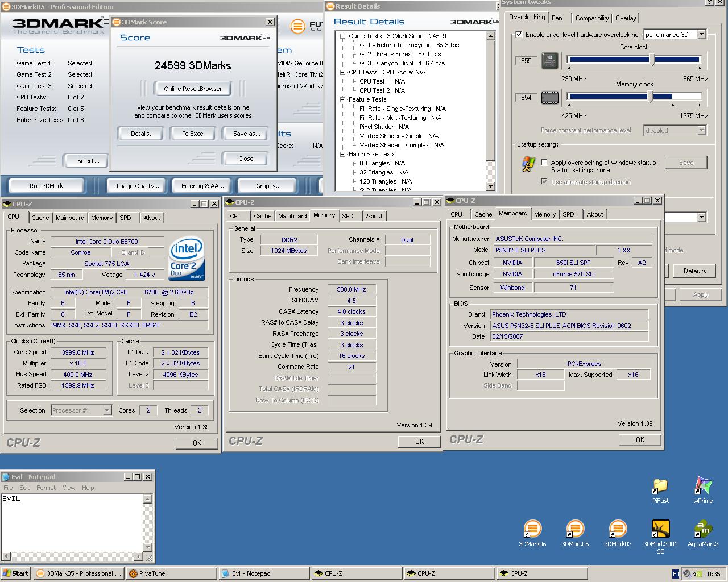
Task: Click Defaults button in RivaTuner
Action: pos(694,271)
